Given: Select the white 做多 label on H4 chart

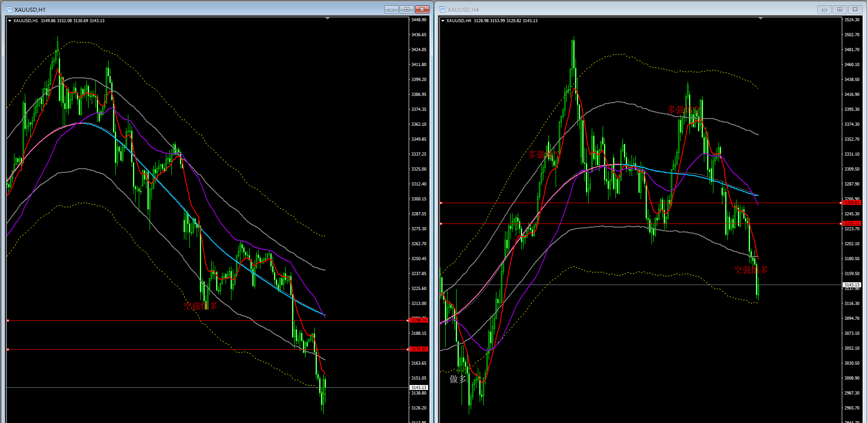Looking at the screenshot, I should (458, 379).
